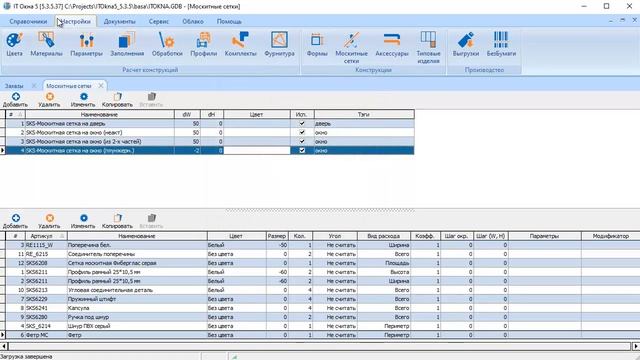
Task: Open the Сервис menu tab
Action: 159,21
